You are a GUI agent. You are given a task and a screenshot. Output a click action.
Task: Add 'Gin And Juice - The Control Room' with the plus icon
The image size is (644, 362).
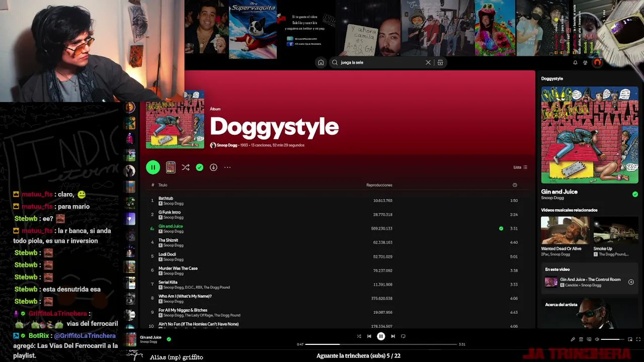[x=631, y=282]
